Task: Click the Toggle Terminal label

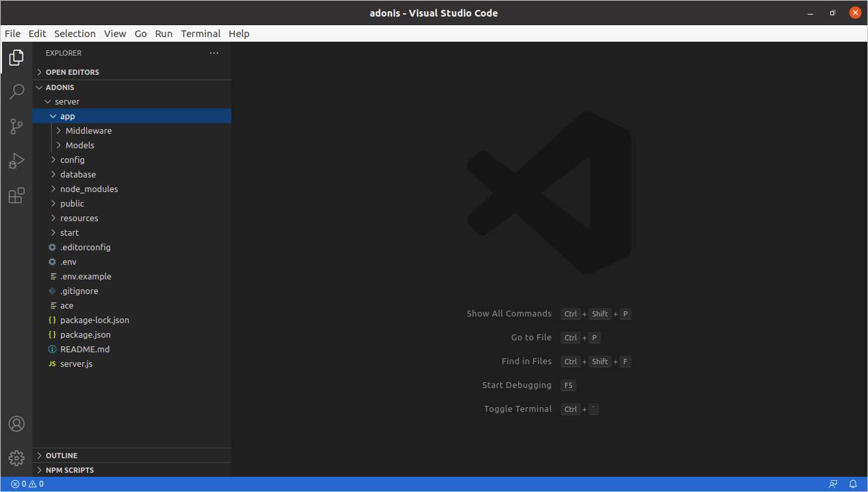Action: pos(518,409)
